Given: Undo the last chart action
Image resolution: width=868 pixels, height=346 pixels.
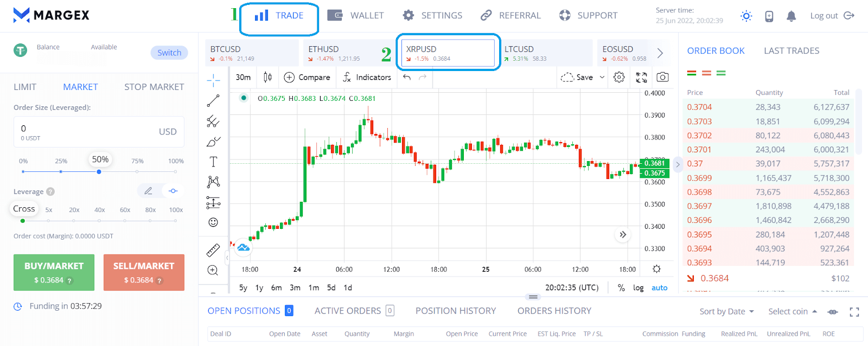Looking at the screenshot, I should (407, 77).
